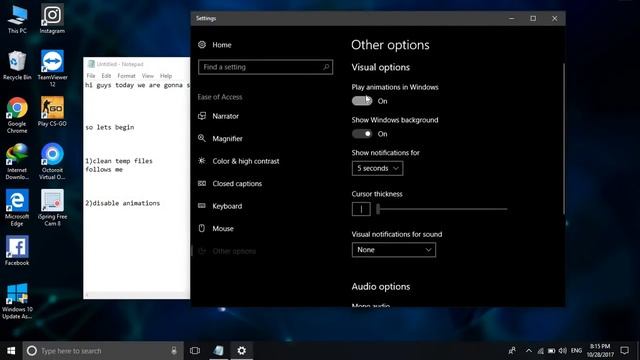Screen dimensions: 640x360
Task: Select Play CS-GO desktop shortcut
Action: 52,111
